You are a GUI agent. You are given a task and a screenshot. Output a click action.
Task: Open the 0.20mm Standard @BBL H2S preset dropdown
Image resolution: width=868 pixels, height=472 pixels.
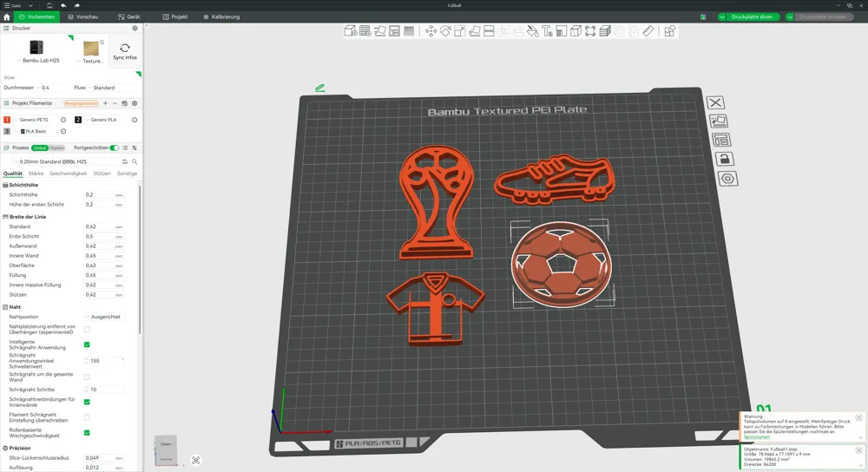coord(65,161)
